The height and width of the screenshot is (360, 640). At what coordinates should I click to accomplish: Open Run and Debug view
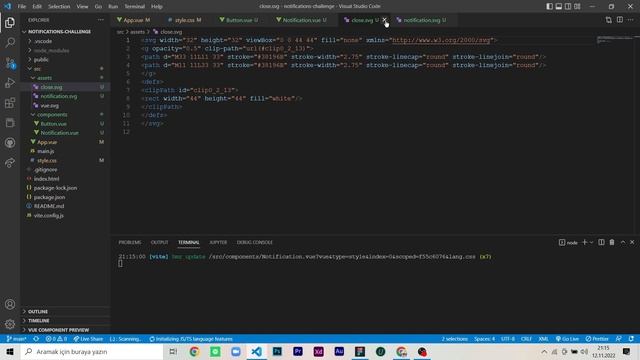10,82
